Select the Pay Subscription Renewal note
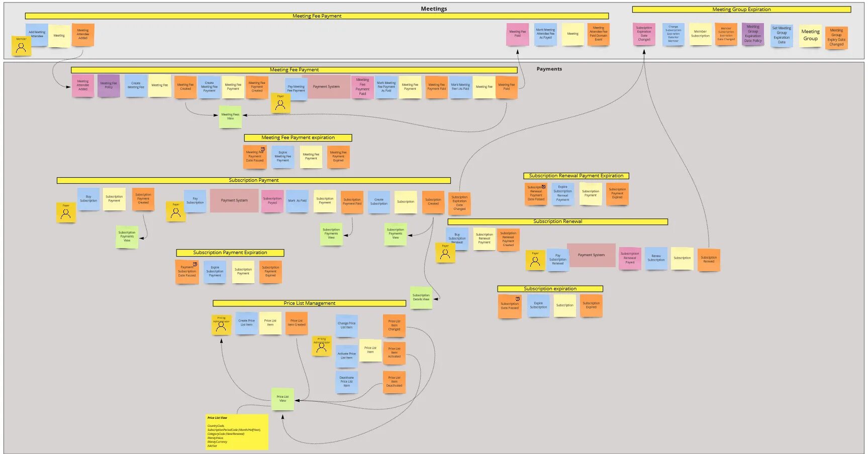868x454 pixels. point(558,260)
